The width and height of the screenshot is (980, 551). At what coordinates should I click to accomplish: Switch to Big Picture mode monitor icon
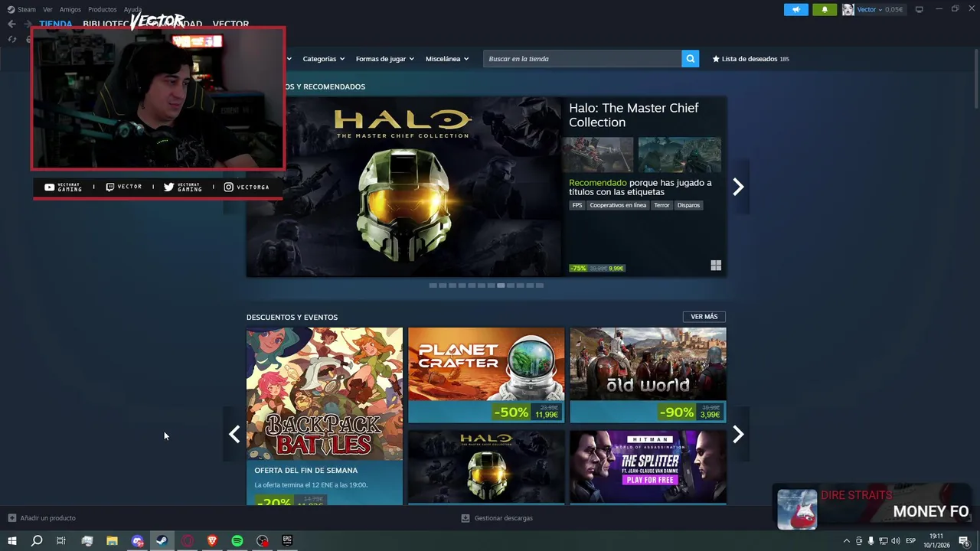[x=919, y=9]
